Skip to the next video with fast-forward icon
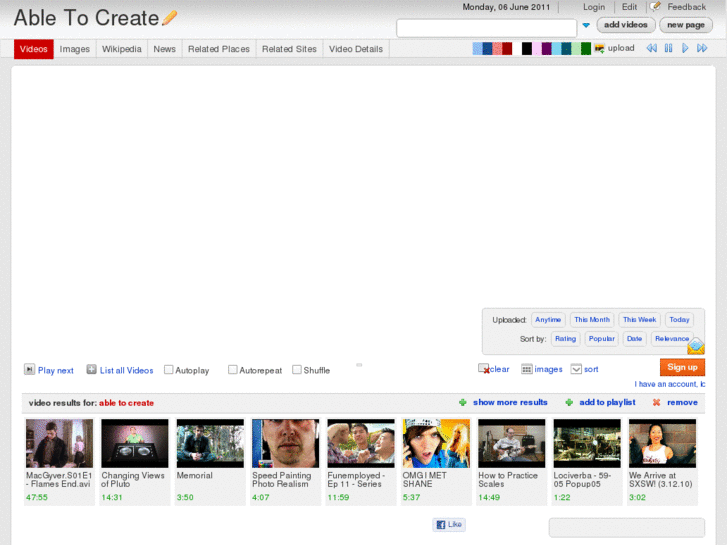The image size is (727, 545). pos(702,48)
